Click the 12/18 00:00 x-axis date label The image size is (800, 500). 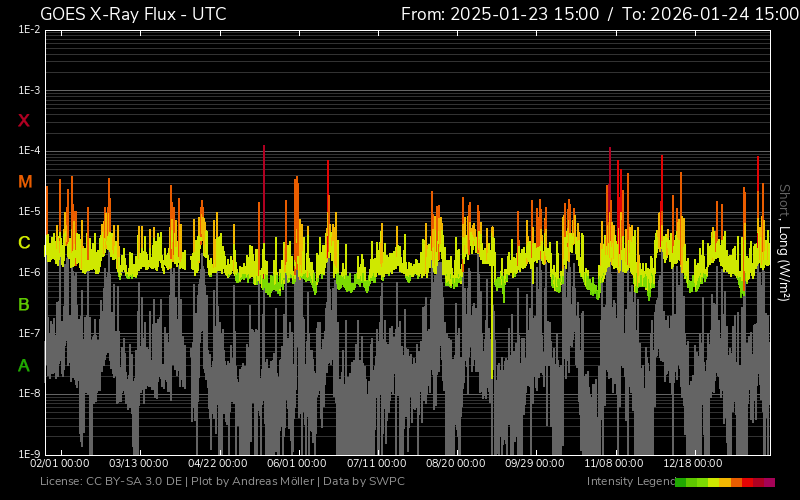[693, 464]
